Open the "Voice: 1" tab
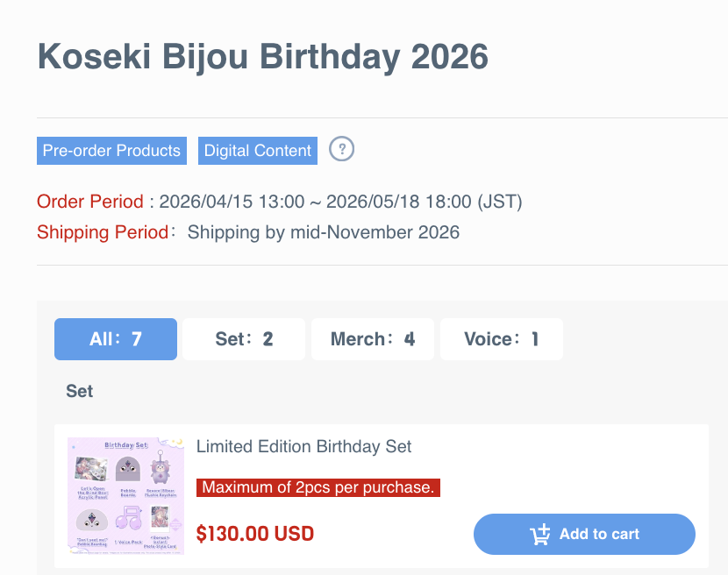 tap(501, 339)
